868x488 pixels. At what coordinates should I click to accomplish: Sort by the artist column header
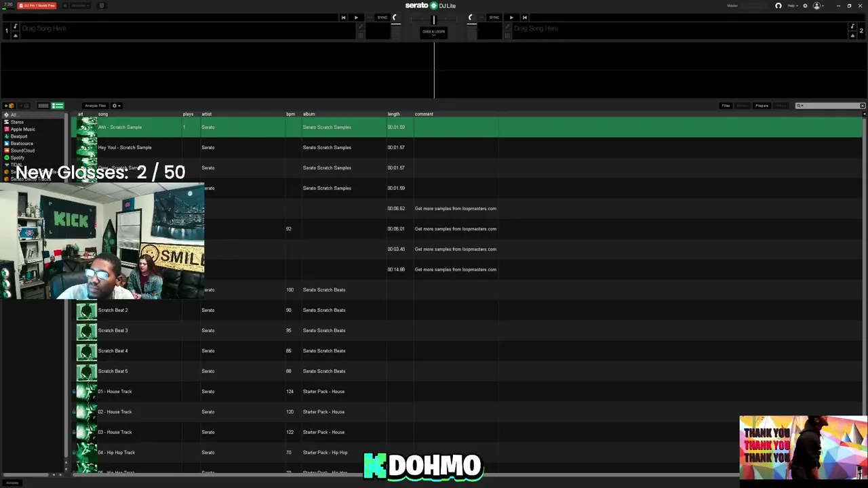pos(207,114)
